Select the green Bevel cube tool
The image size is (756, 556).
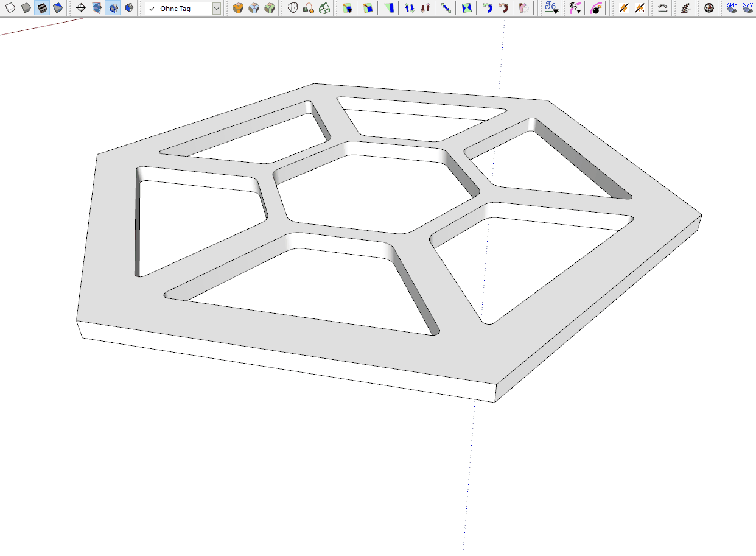(x=270, y=8)
